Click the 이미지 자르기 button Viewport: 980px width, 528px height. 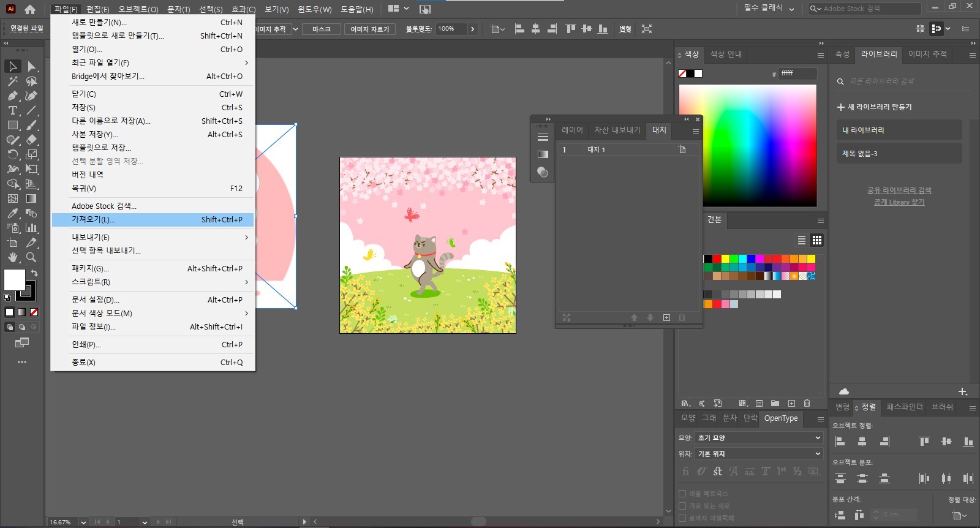click(x=369, y=29)
